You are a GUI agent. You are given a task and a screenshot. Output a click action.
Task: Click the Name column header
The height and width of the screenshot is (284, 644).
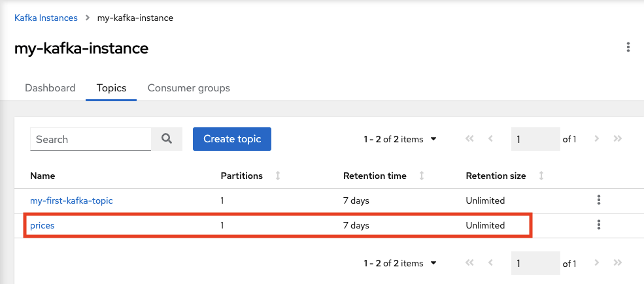[42, 176]
